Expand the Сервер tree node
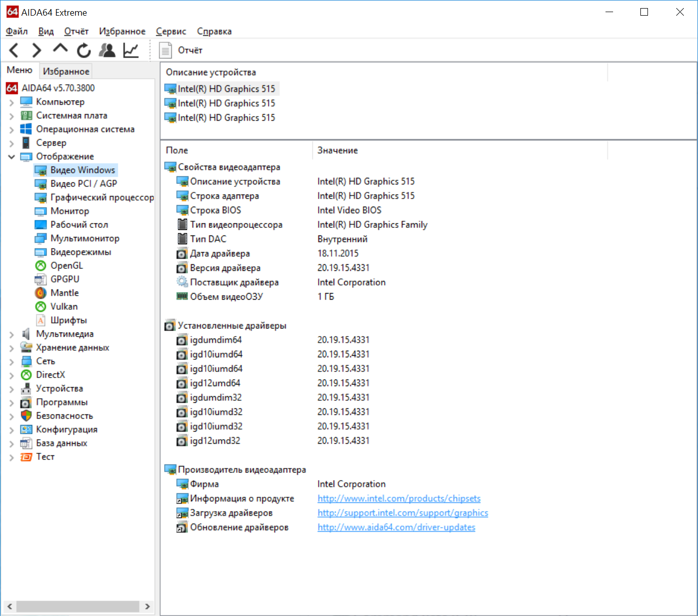Viewport: 698px width, 616px height. [x=12, y=144]
